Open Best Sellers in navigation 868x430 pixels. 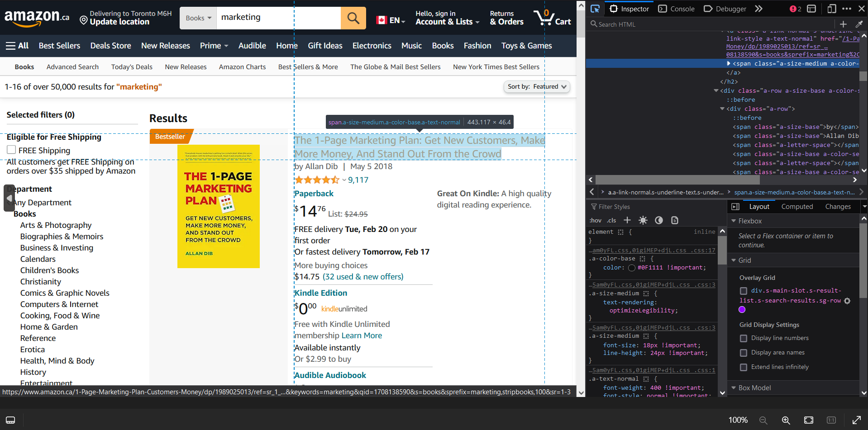[59, 46]
